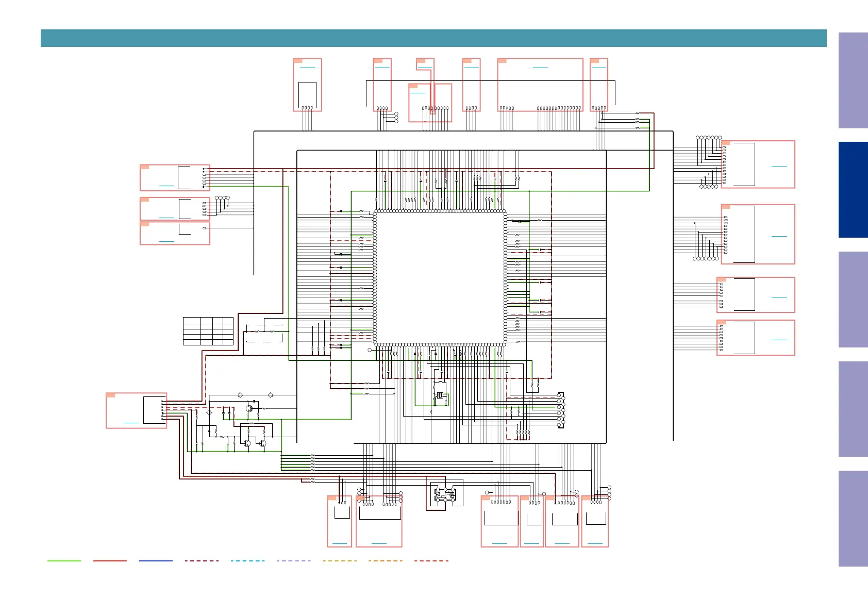868x614 pixels.
Task: Click the cyan dashed legend line
Action: [247, 561]
